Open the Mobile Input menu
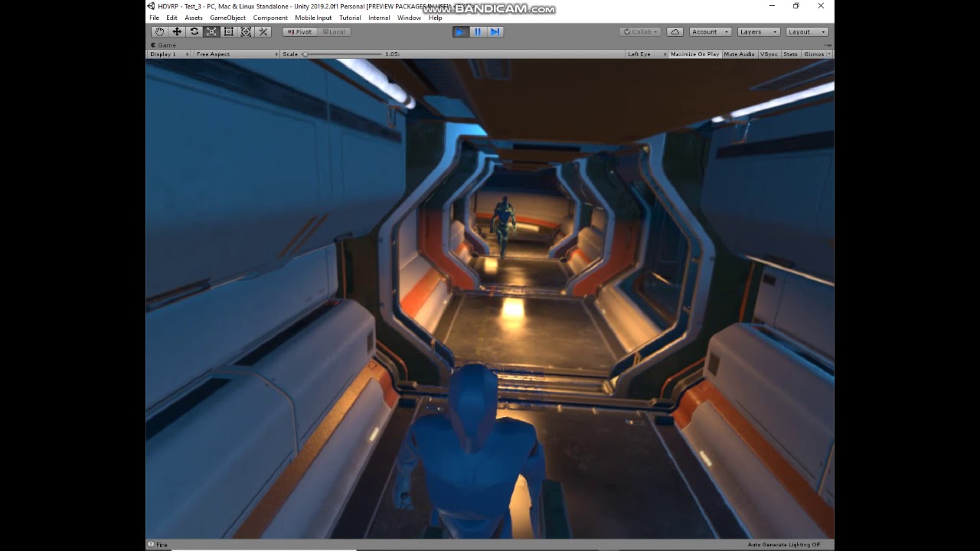The height and width of the screenshot is (551, 980). point(313,18)
